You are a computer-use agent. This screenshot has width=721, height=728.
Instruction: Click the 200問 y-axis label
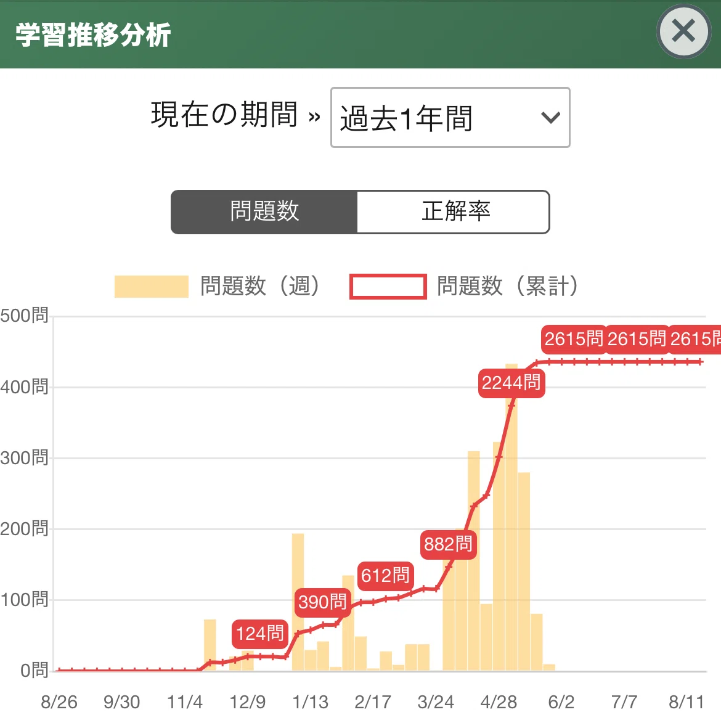[x=24, y=529]
